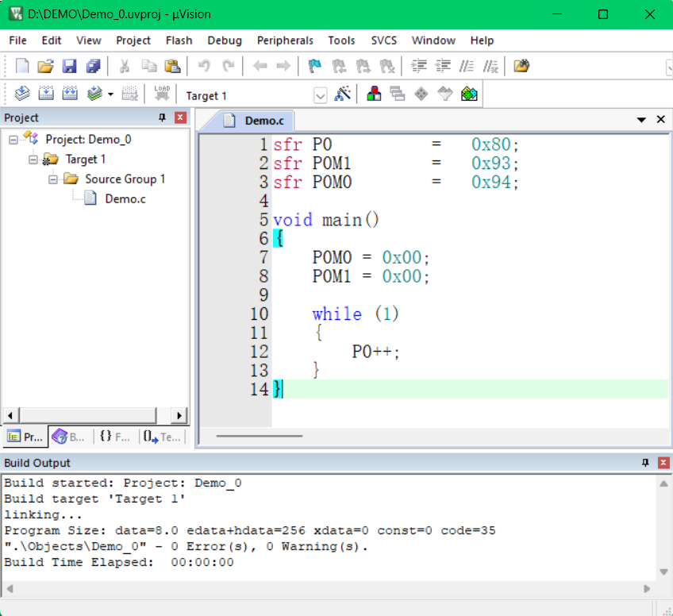Open the Peripherals menu
Viewport: 673px width, 616px height.
pos(285,40)
